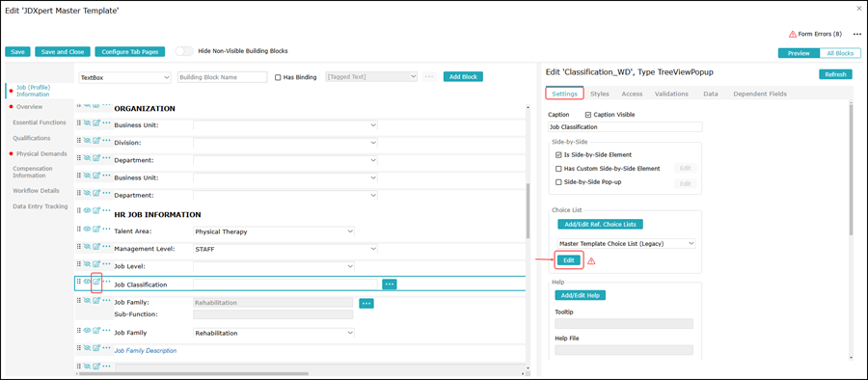Show the hidden Management Level block
The width and height of the screenshot is (868, 380).
[87, 246]
